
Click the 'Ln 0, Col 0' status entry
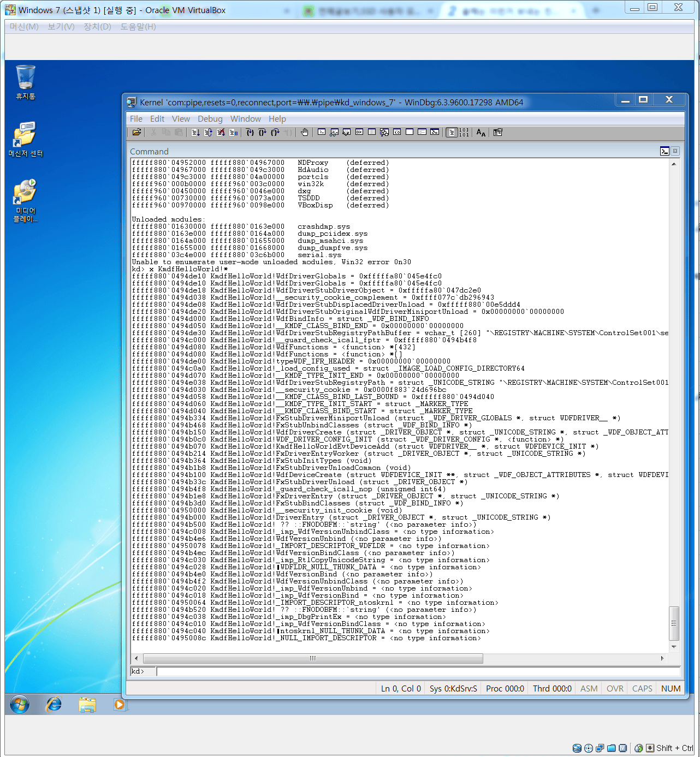pos(401,688)
